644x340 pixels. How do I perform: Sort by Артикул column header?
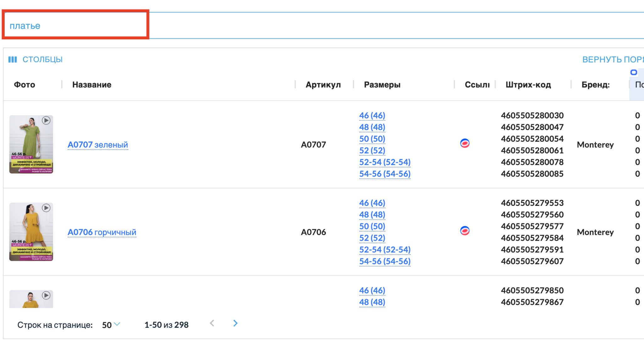pyautogui.click(x=323, y=85)
